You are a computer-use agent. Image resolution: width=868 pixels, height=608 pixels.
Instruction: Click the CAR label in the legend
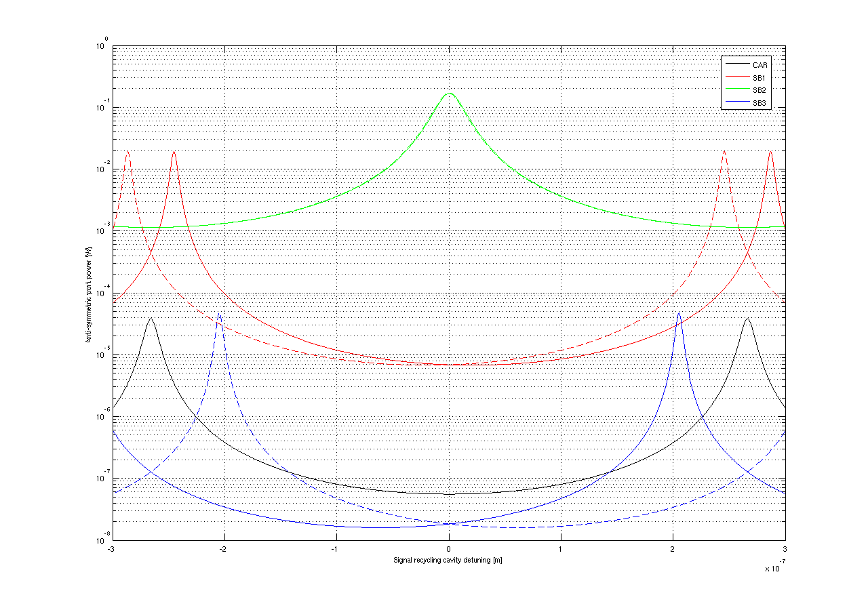759,65
